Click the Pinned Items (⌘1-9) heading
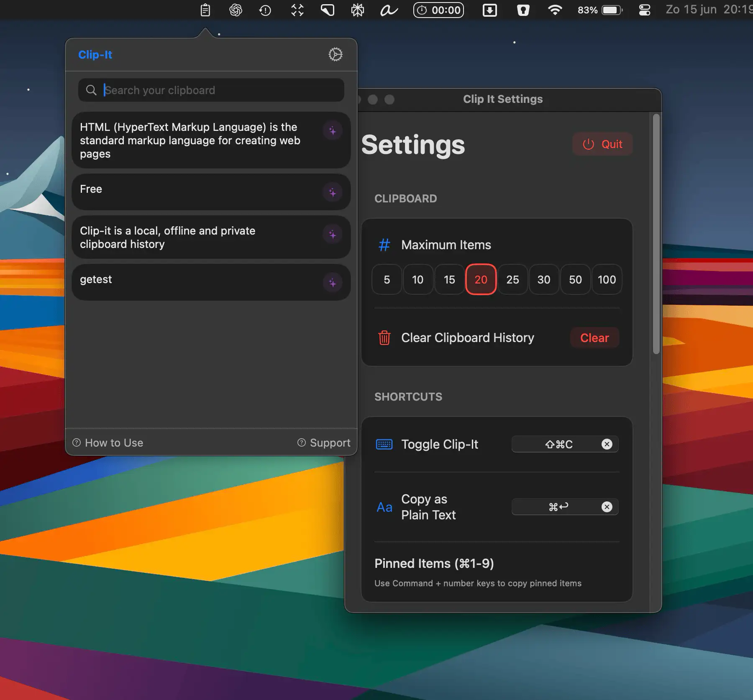Image resolution: width=753 pixels, height=700 pixels. point(434,563)
